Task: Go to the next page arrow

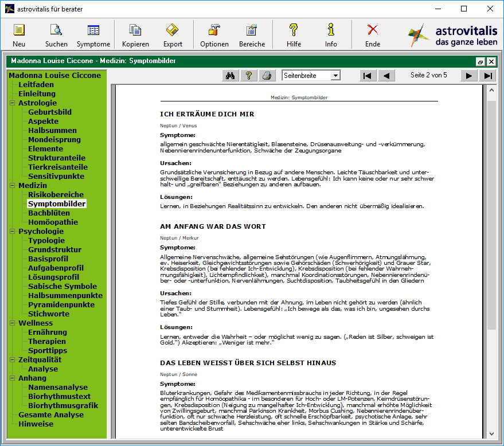Action: pos(468,76)
